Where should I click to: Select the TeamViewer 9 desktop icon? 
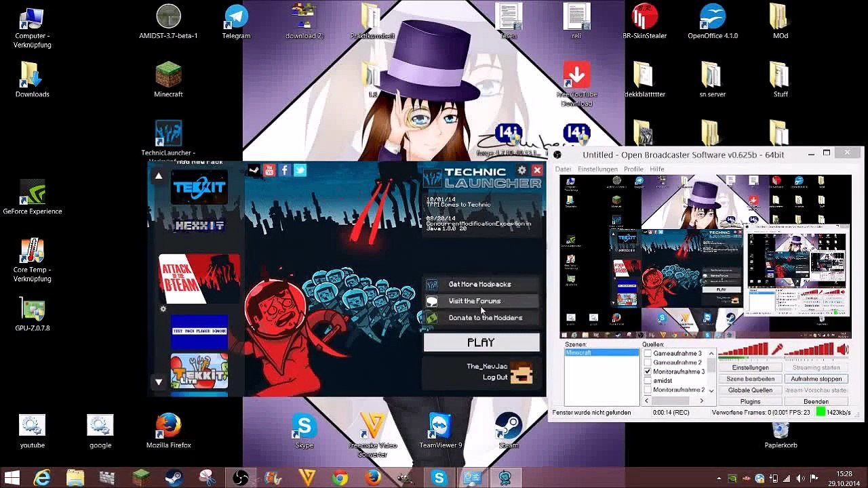point(441,431)
